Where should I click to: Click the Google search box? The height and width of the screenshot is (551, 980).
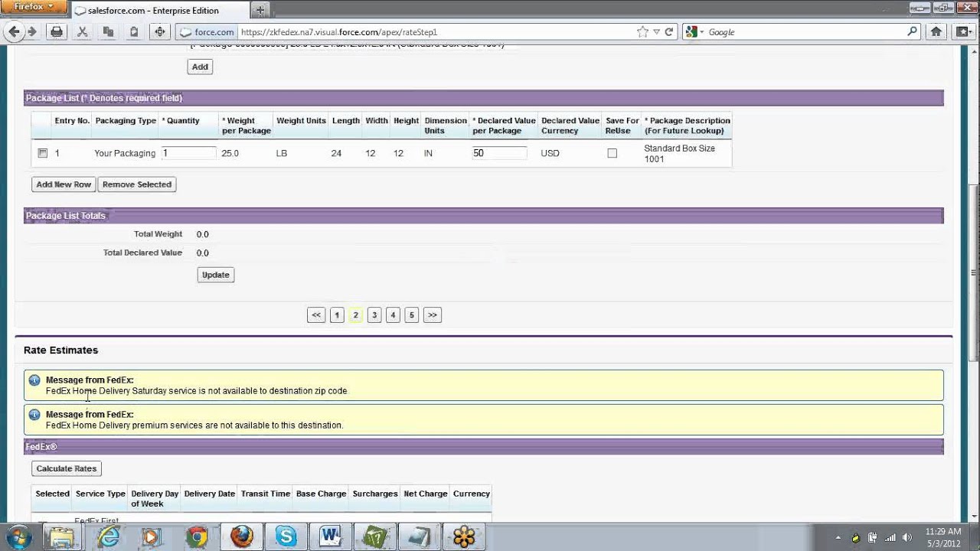click(804, 32)
